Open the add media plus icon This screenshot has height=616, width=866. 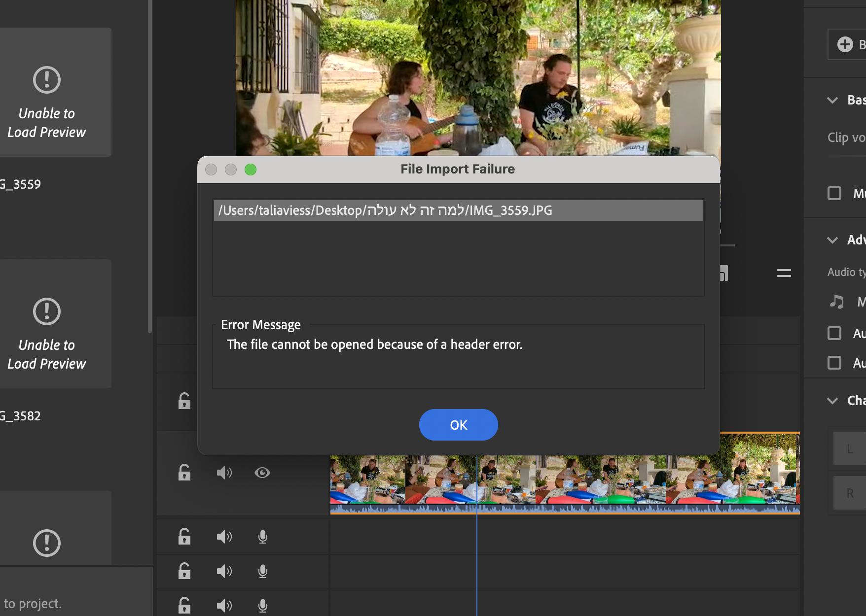point(844,44)
